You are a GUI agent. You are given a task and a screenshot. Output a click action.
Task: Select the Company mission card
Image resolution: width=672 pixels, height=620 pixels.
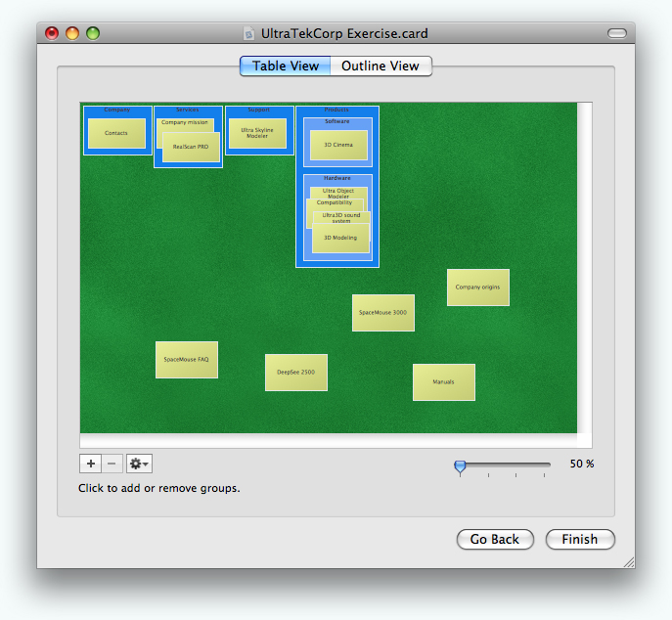pos(185,123)
